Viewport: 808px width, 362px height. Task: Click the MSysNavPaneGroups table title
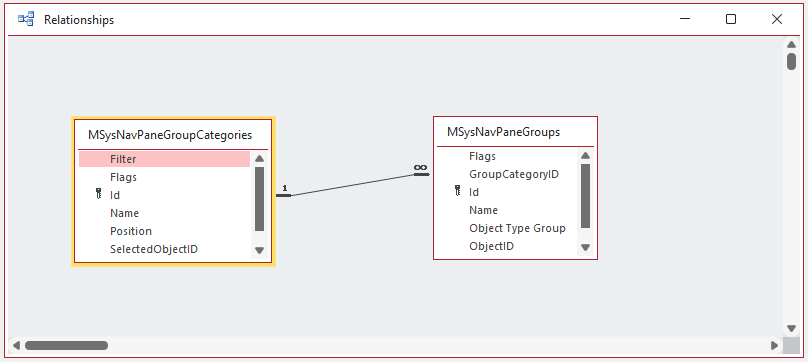(x=503, y=132)
